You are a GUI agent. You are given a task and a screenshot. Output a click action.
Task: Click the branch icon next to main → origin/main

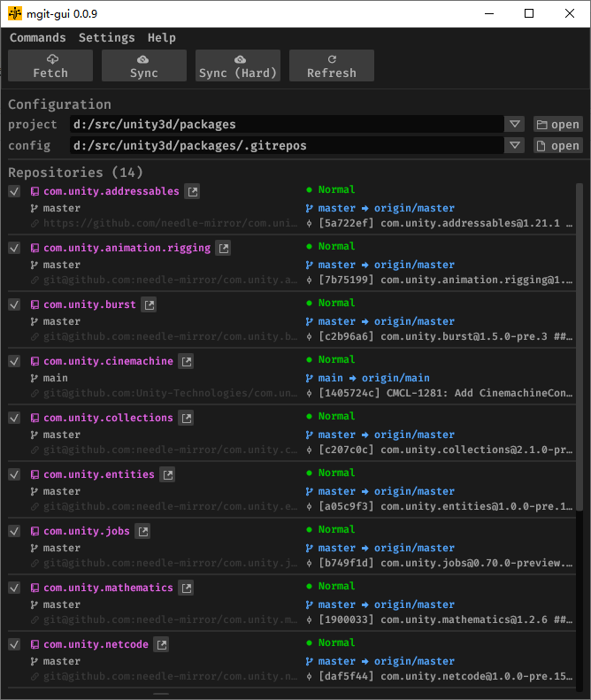click(309, 378)
